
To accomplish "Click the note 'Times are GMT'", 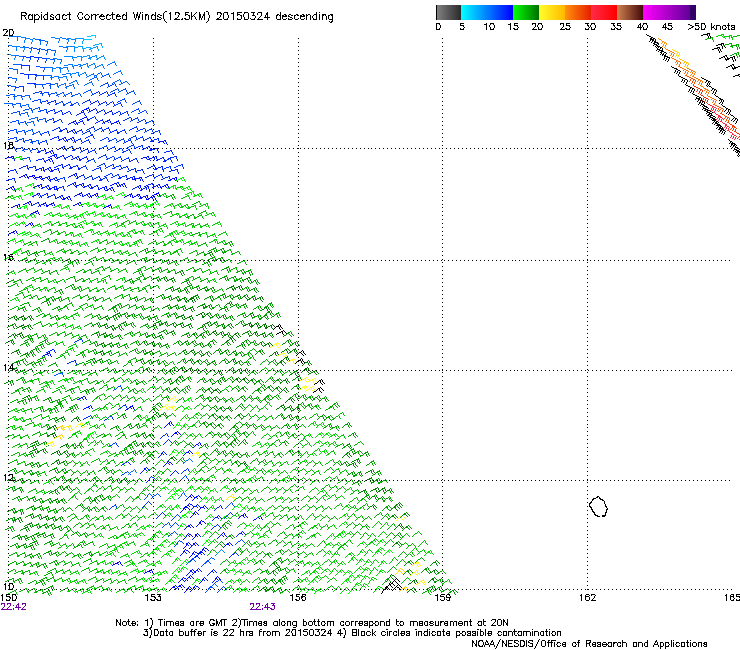I will [x=193, y=623].
